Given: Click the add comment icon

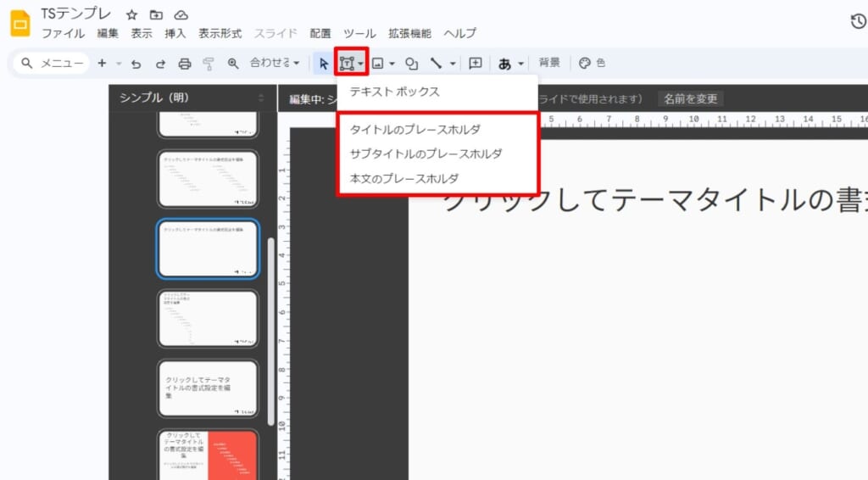Looking at the screenshot, I should pyautogui.click(x=476, y=64).
